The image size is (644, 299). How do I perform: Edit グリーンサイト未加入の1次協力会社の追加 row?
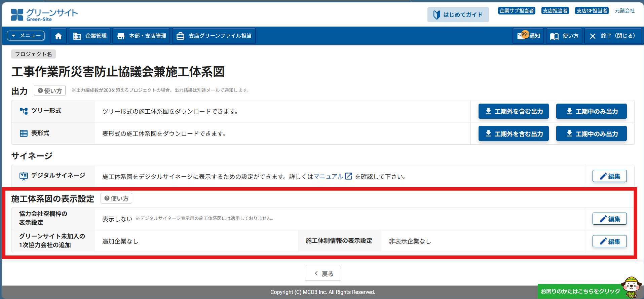(609, 241)
